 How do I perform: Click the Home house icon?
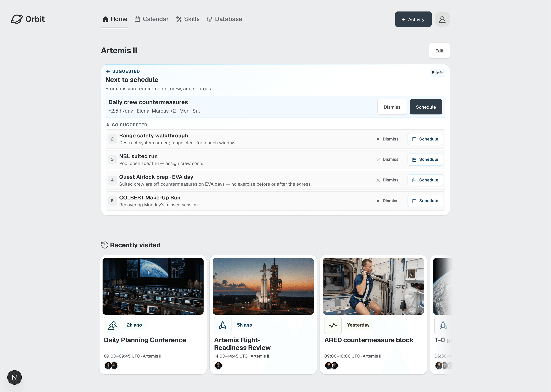tap(105, 19)
